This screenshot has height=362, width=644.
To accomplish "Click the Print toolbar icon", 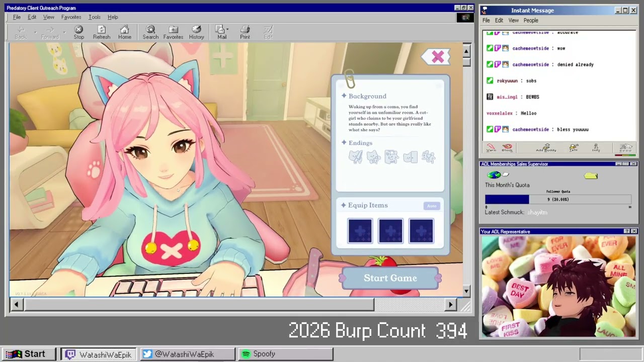I will click(x=245, y=33).
